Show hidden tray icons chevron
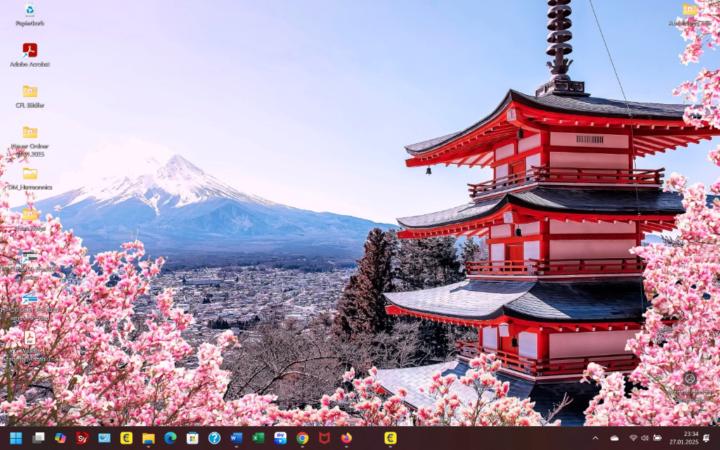The image size is (720, 450). 595,438
